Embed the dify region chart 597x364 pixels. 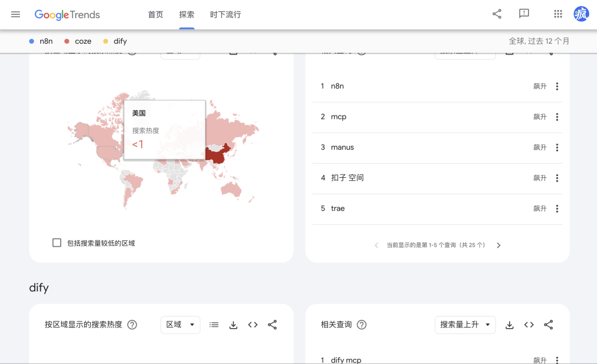click(x=253, y=325)
